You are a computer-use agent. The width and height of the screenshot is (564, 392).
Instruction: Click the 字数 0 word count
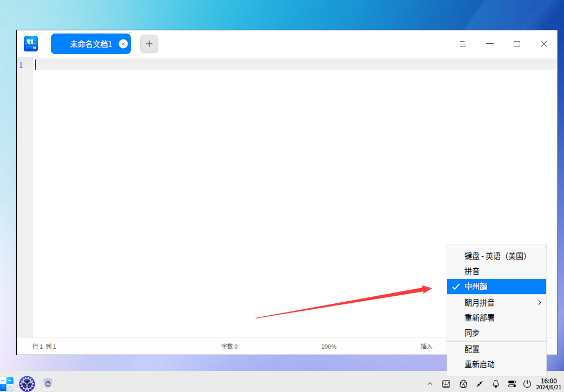(x=229, y=347)
